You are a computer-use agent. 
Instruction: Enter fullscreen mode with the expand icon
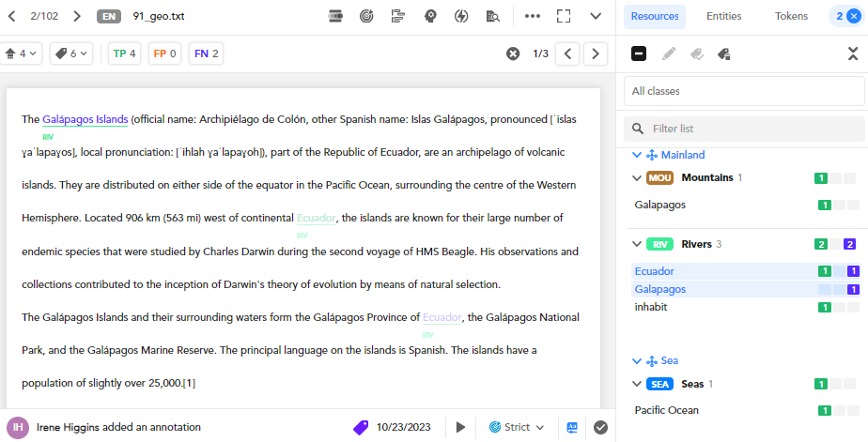pos(564,16)
